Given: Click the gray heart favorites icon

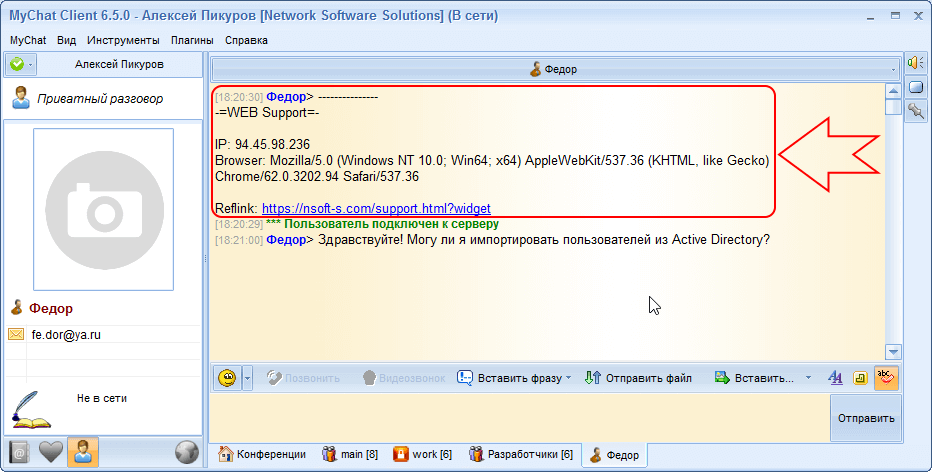Looking at the screenshot, I should [x=51, y=452].
